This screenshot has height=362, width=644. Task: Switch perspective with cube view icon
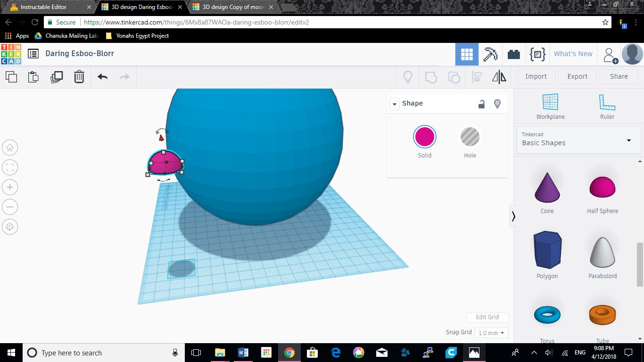tap(10, 227)
